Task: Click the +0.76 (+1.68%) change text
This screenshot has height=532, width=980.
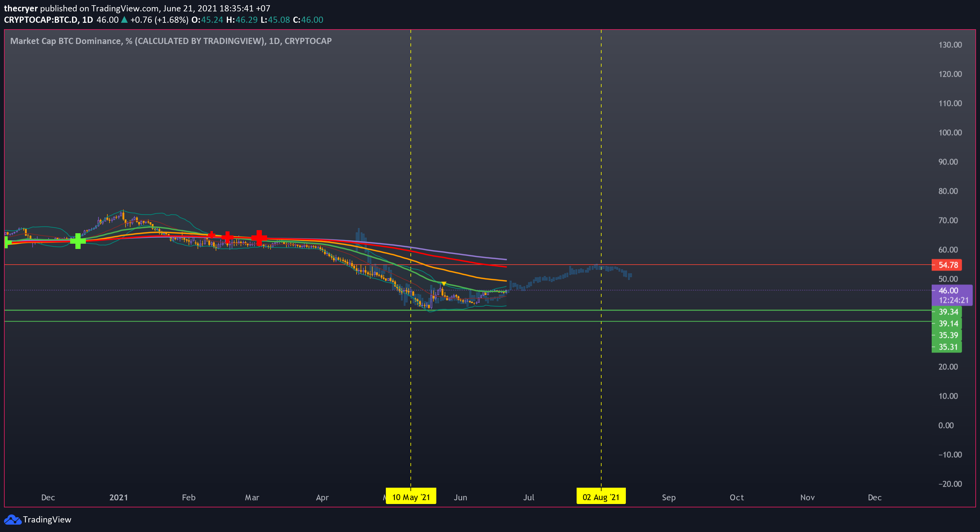Action: (x=159, y=20)
